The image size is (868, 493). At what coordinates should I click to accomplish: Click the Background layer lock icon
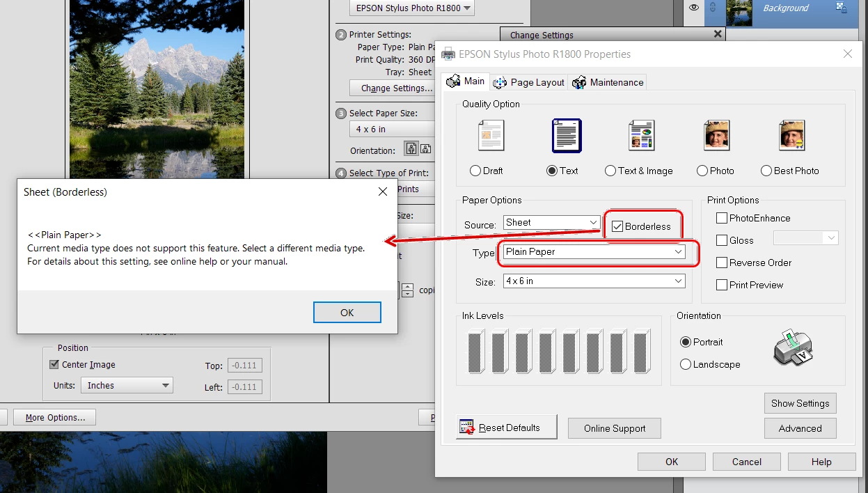tap(842, 8)
